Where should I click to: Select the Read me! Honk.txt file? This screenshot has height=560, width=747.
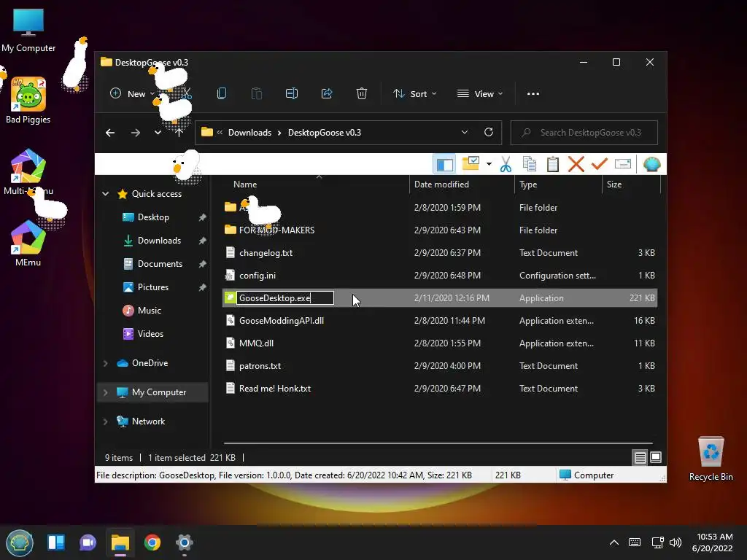point(440,389)
